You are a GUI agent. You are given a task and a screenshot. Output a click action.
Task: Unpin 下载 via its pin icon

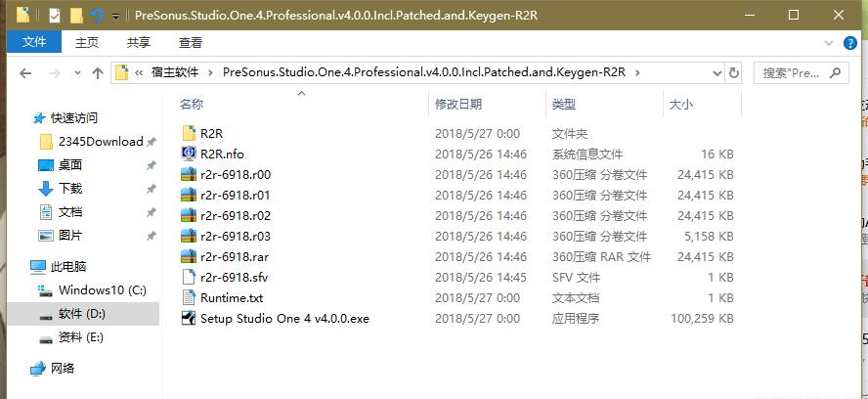click(x=151, y=189)
